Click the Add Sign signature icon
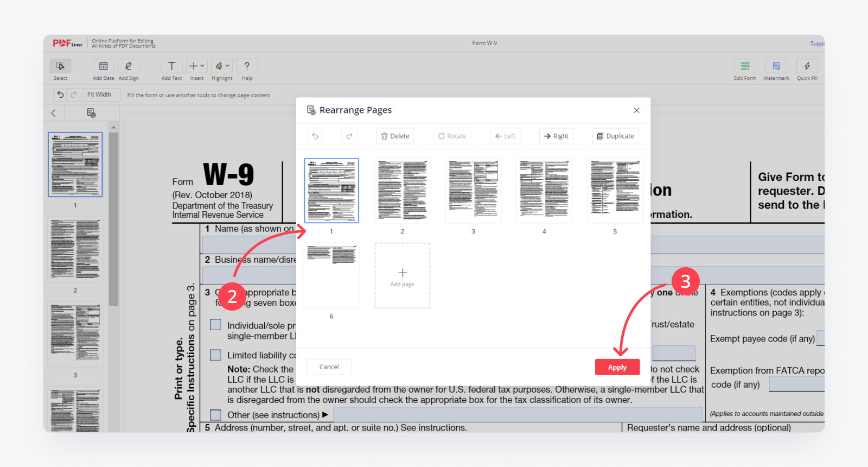The image size is (868, 467). [x=129, y=66]
